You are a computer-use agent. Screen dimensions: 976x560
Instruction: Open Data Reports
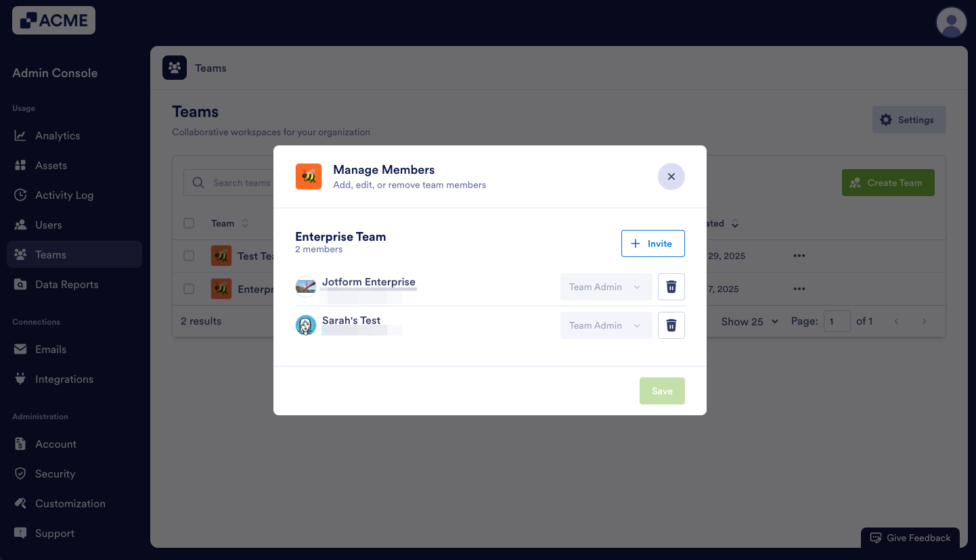pos(66,284)
